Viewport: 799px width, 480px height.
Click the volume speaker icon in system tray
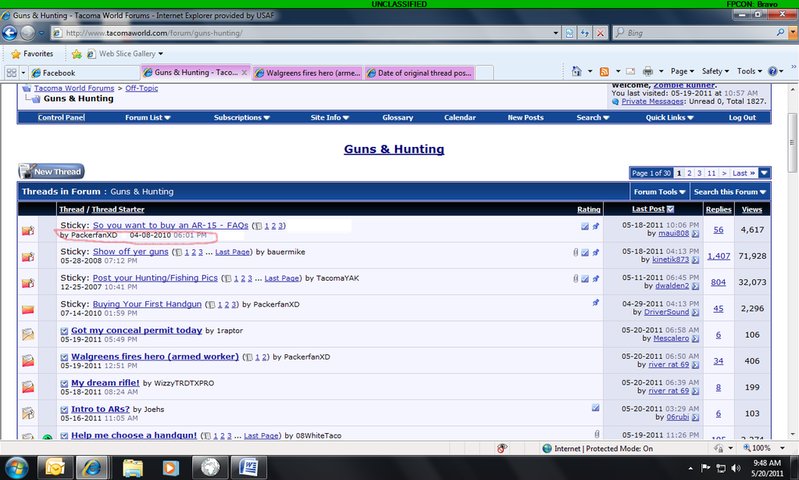(736, 468)
